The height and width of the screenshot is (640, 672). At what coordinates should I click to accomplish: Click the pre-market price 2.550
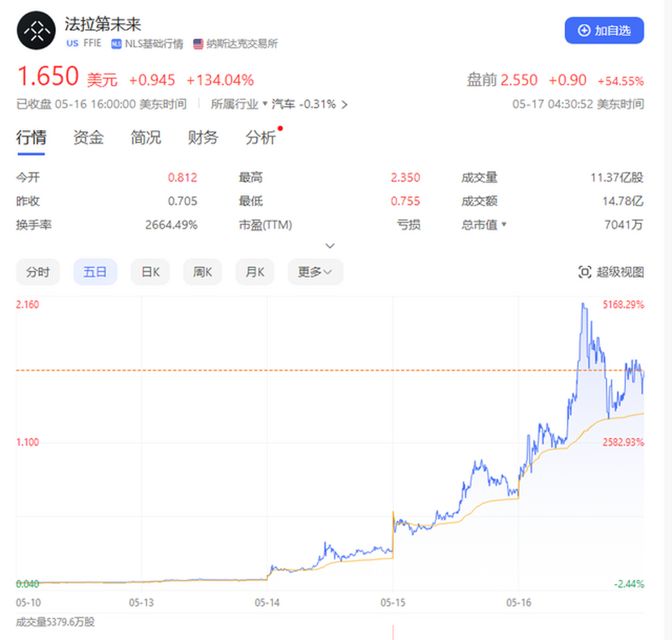point(519,80)
